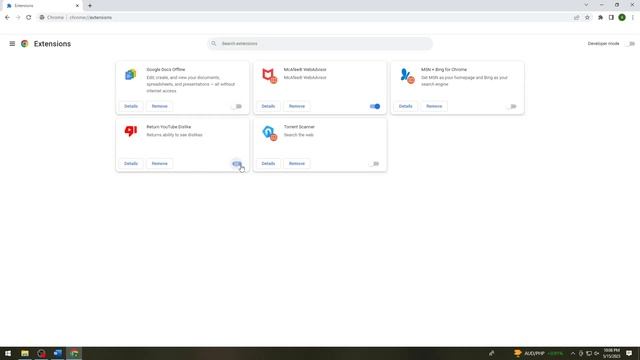Toggle the Return YouTube Dislike extension
The width and height of the screenshot is (640, 360).
237,164
